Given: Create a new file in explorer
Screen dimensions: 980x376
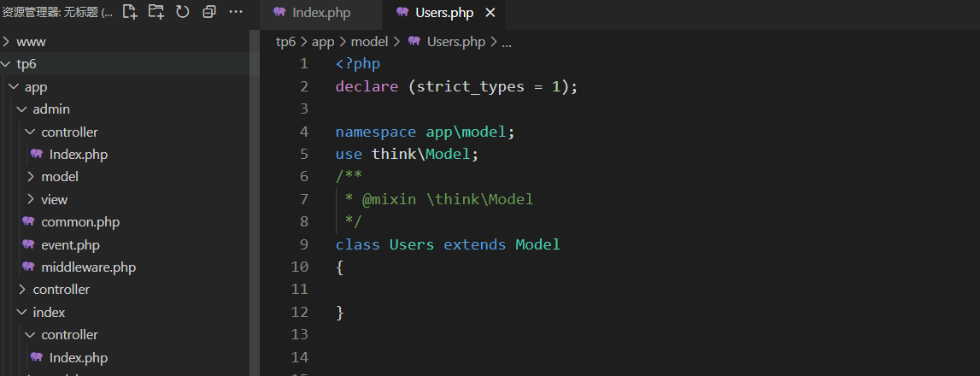Looking at the screenshot, I should point(129,11).
